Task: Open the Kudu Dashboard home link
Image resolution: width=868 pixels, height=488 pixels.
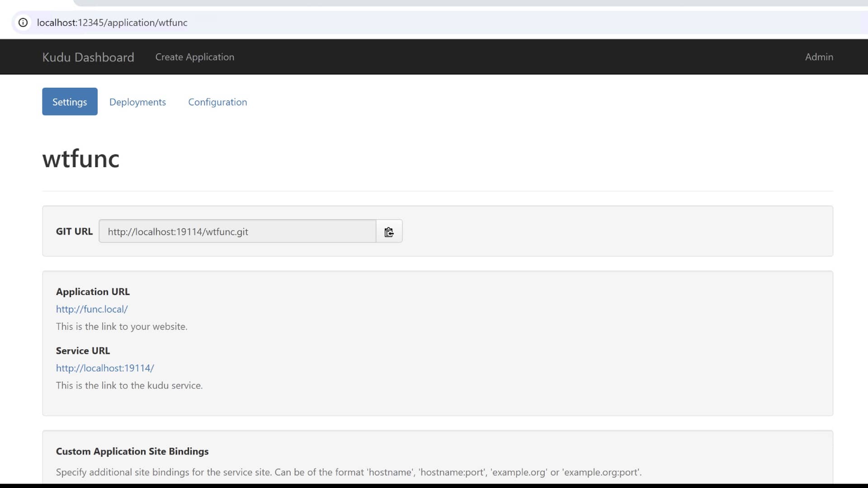Action: pyautogui.click(x=88, y=57)
